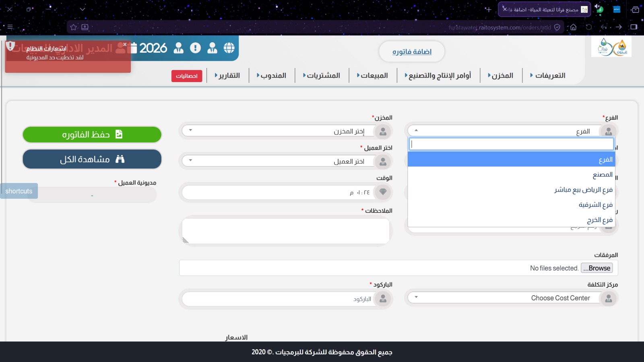The height and width of the screenshot is (362, 644).
Task: Click the globe language icon in header
Action: pyautogui.click(x=229, y=48)
